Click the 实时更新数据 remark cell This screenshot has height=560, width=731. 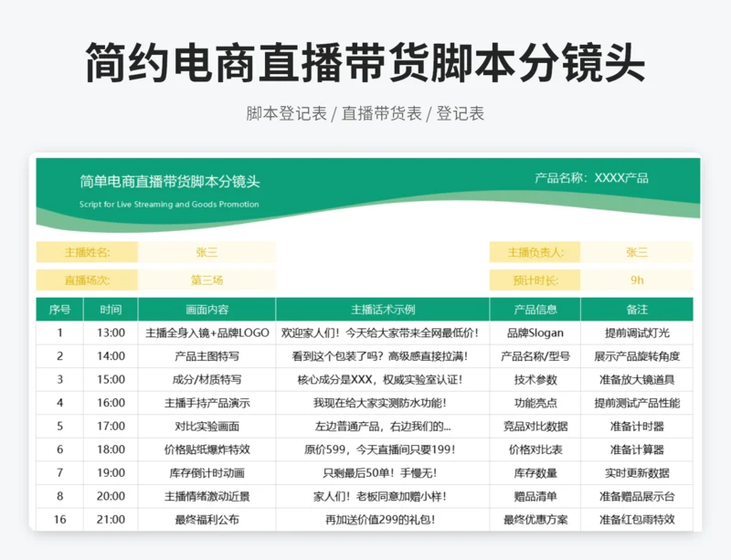(637, 473)
